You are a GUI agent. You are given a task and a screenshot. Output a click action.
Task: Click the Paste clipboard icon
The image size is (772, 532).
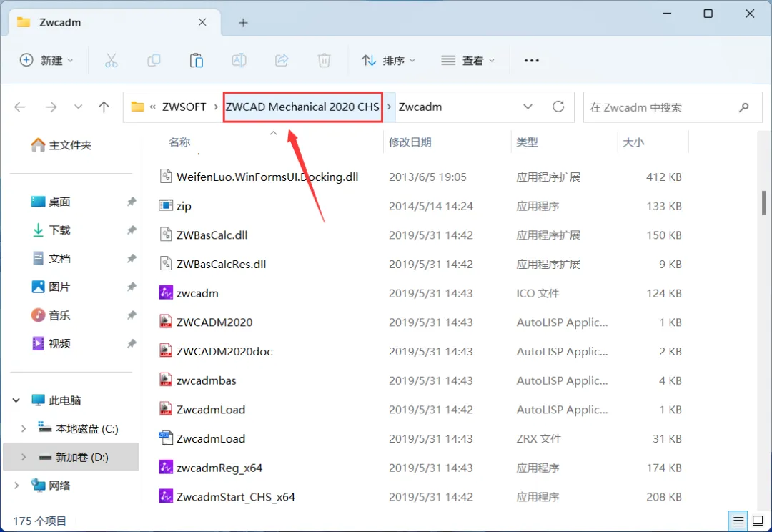click(x=197, y=61)
